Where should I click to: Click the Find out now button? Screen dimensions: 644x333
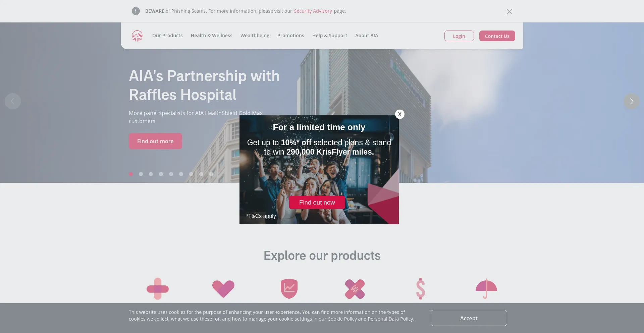pos(317,203)
